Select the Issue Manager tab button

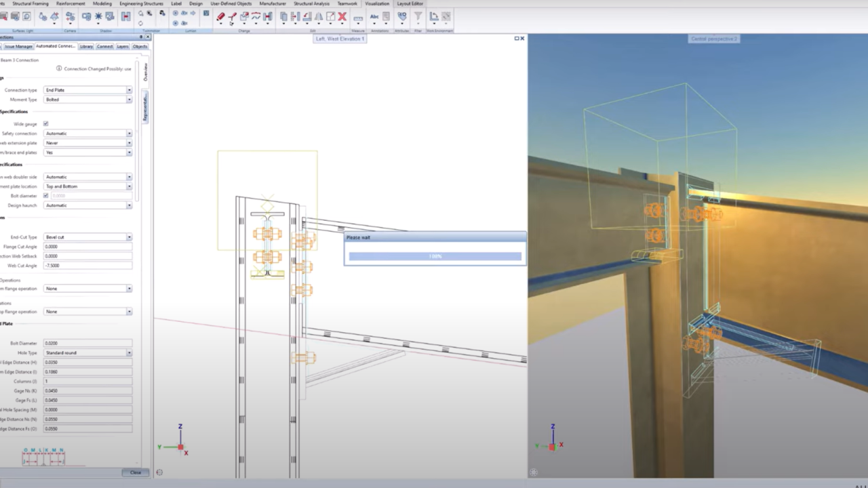pos(18,46)
